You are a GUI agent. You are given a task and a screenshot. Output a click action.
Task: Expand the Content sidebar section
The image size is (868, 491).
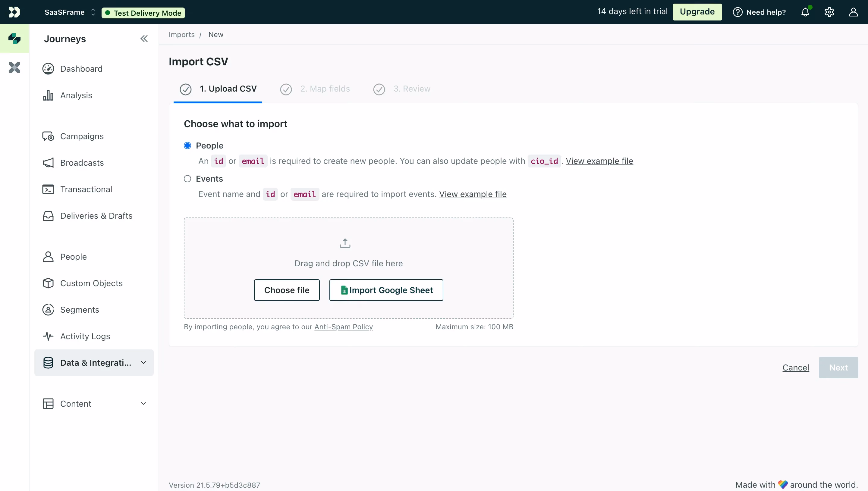94,403
